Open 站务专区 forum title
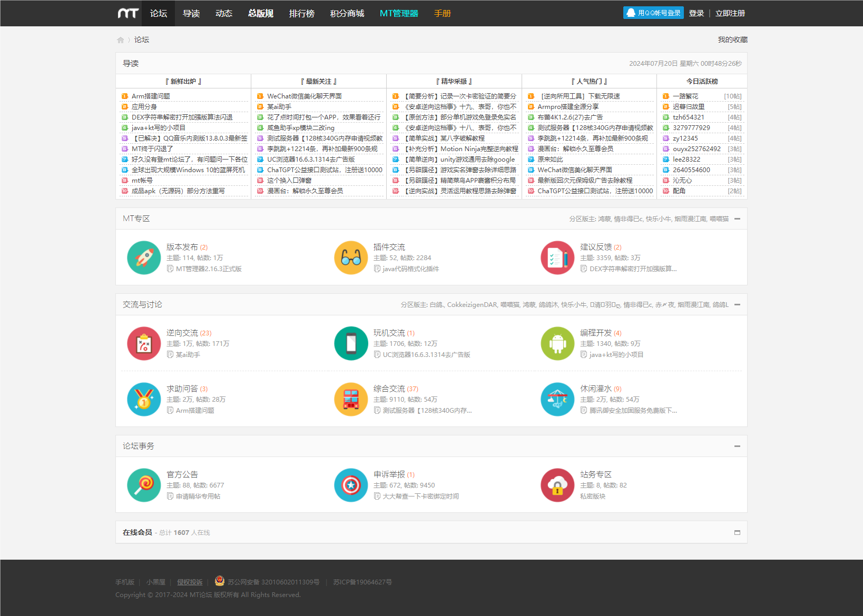Viewport: 863px width, 616px height. pos(596,474)
